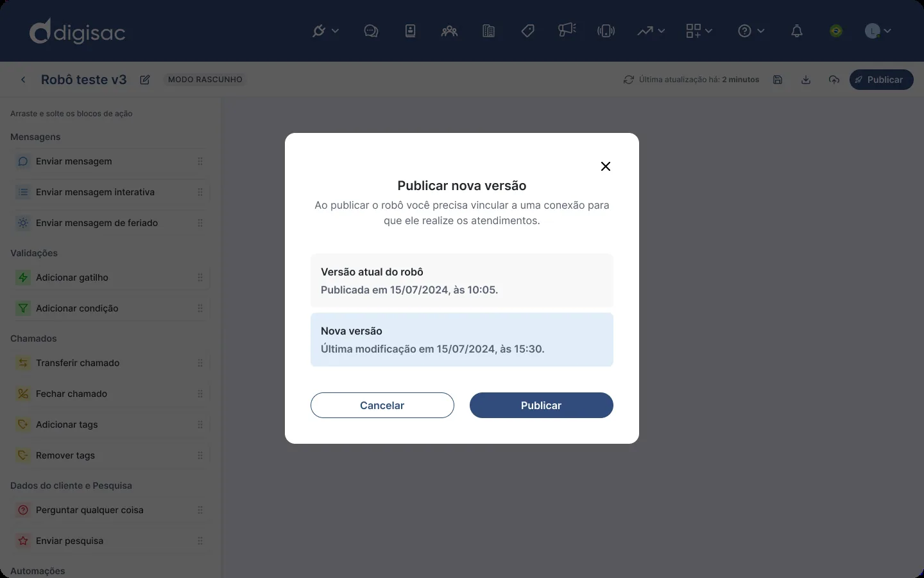The width and height of the screenshot is (924, 578).
Task: Click the Remover tags block
Action: [110, 455]
